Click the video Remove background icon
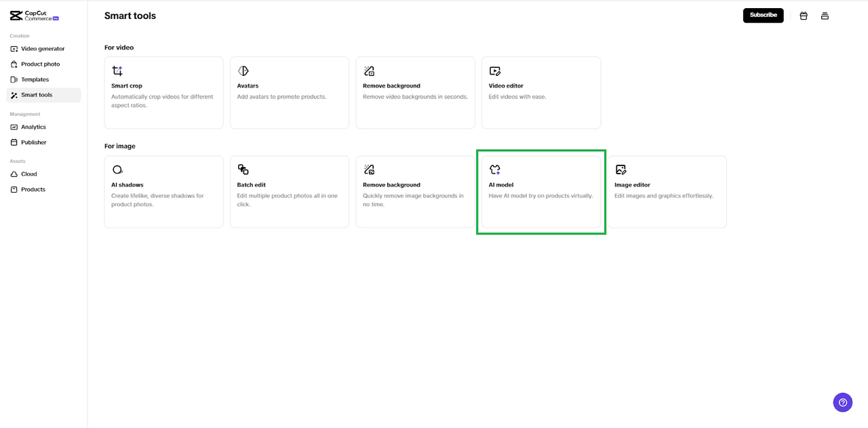Screen dimensions: 868x428 pos(369,71)
